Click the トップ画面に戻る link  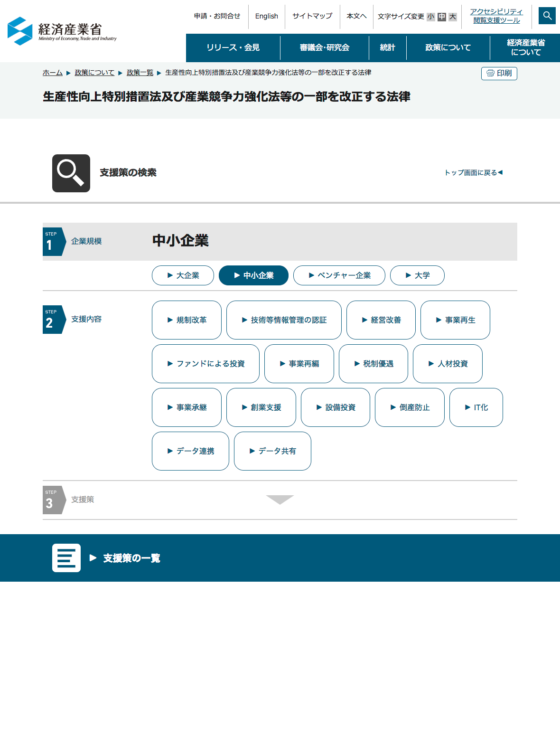click(x=473, y=172)
